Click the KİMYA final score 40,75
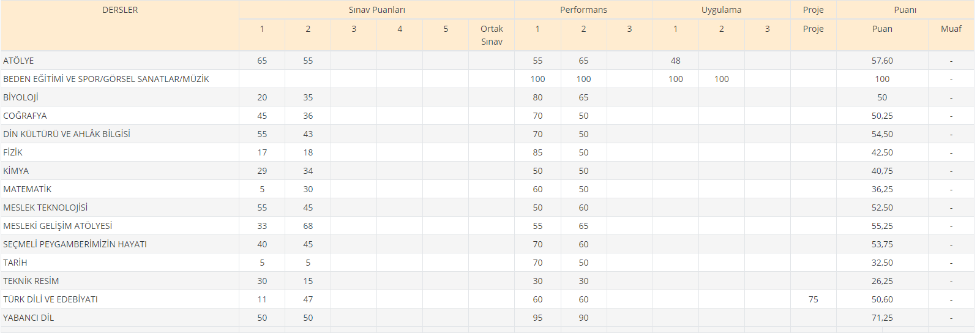The image size is (980, 333). pos(882,171)
